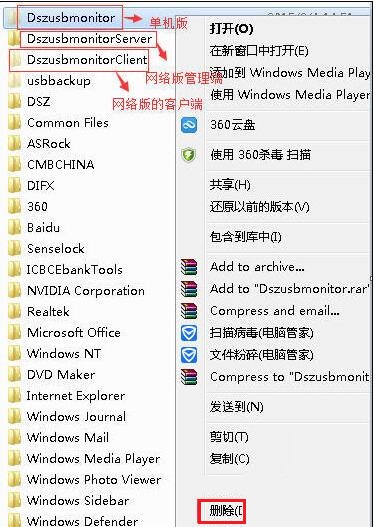Click the folder icon for DSZ
Viewport: 374px width, 527px height.
14,102
